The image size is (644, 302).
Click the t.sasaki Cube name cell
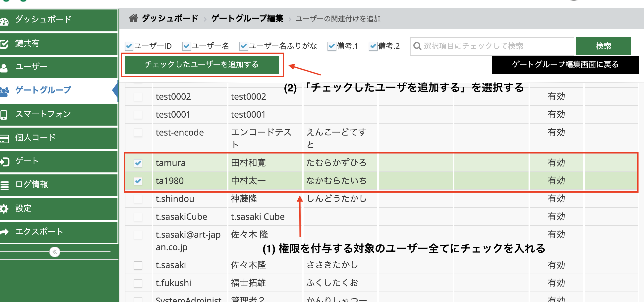(265, 217)
